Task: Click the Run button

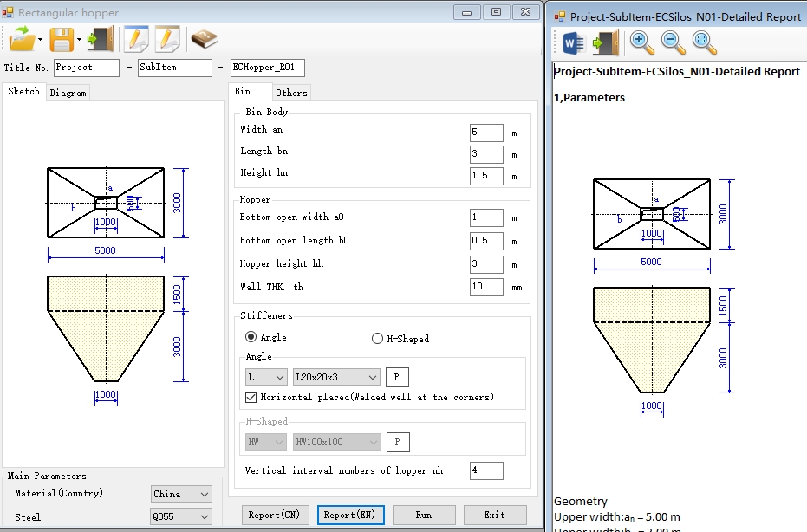Action: pos(424,515)
